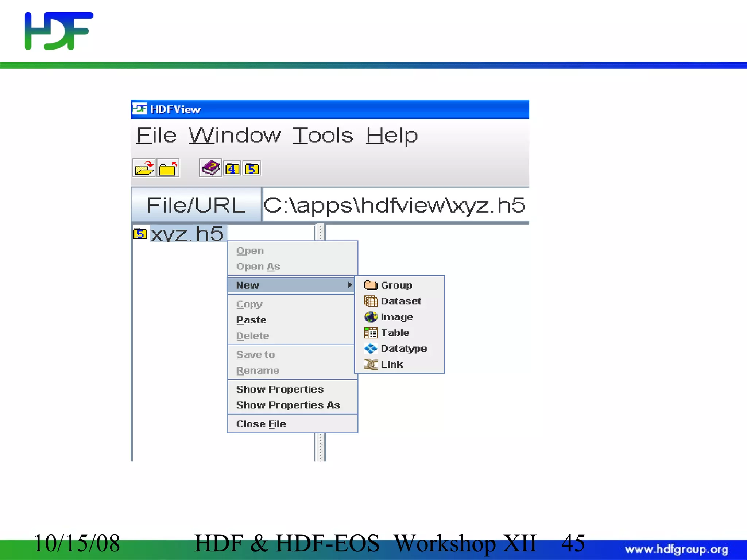Click the Dataset grid icon in submenu
Viewport: 747px width, 560px height.
[x=371, y=301]
